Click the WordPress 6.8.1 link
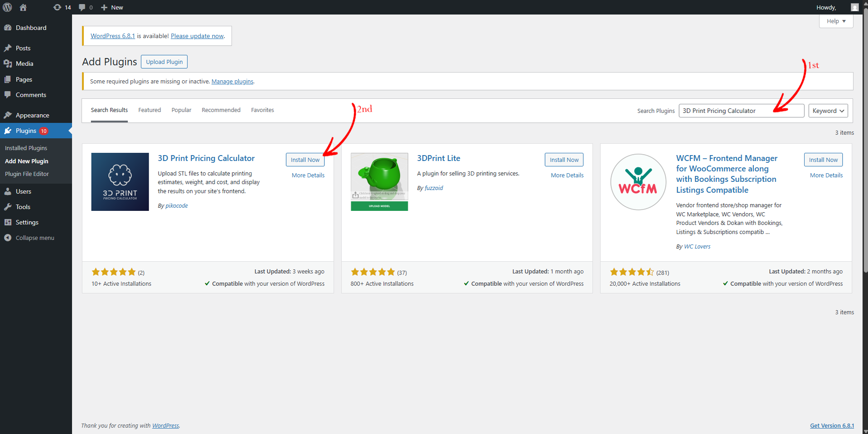This screenshot has width=868, height=434. (113, 36)
